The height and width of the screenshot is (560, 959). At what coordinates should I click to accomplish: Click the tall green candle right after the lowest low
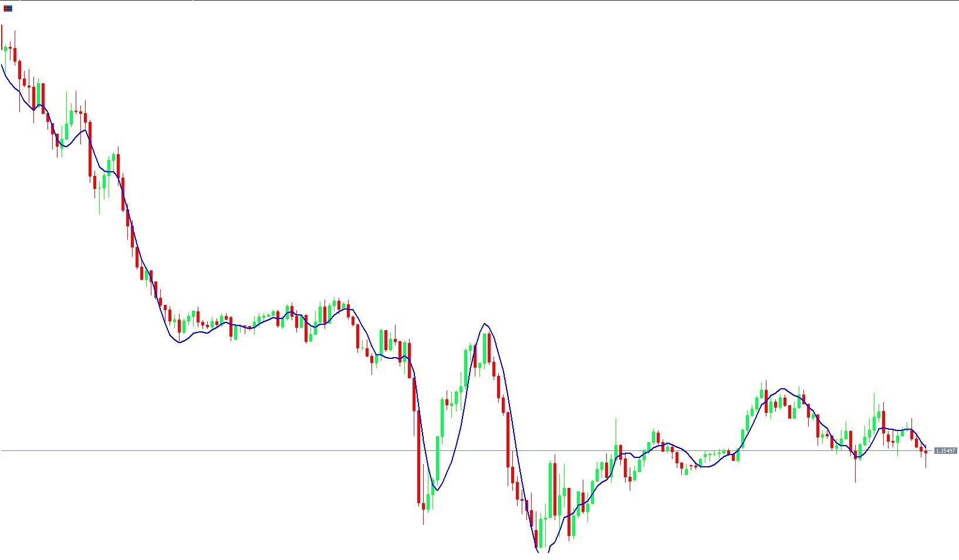coord(551,490)
